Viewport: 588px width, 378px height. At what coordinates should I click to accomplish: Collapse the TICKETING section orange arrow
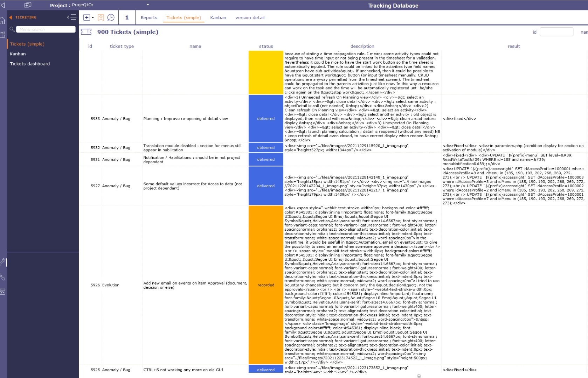point(11,17)
